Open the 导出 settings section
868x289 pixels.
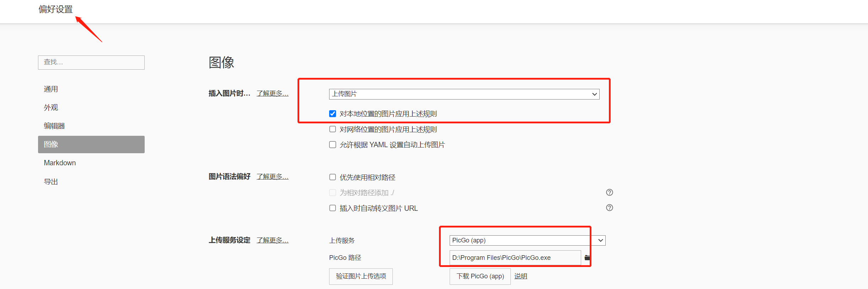point(51,182)
